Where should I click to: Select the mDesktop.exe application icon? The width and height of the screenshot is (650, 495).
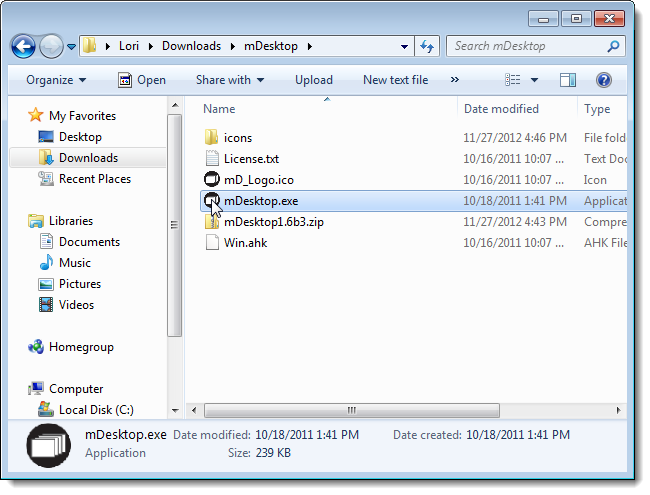[x=212, y=201]
